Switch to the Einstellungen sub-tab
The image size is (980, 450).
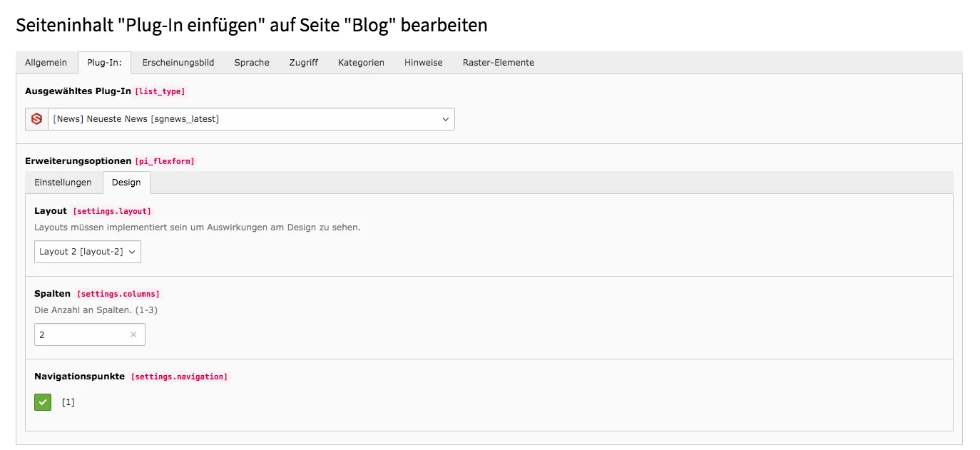tap(63, 183)
